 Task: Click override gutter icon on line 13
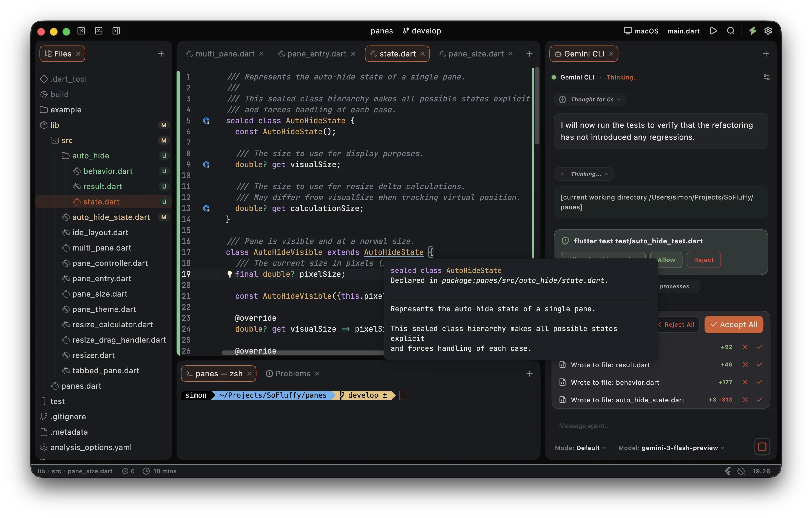(206, 208)
